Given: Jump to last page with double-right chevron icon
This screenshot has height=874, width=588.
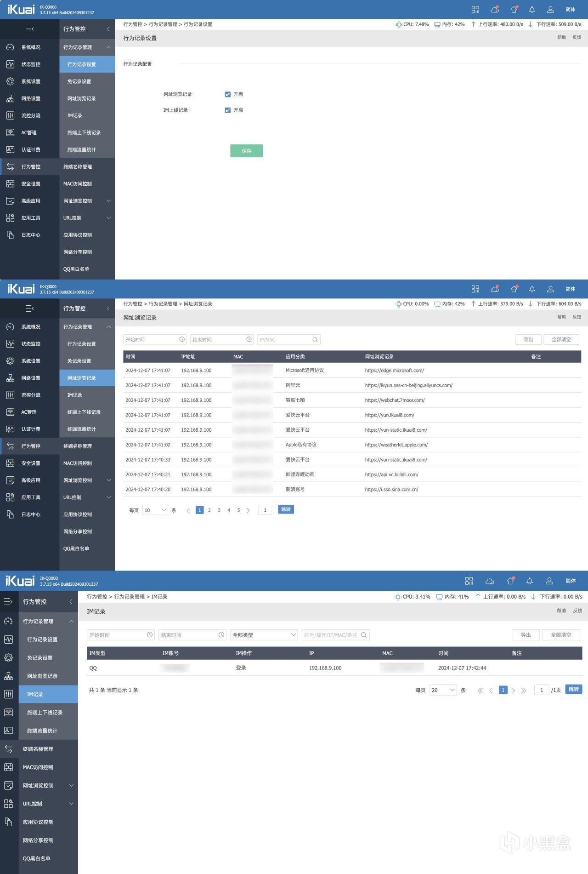Looking at the screenshot, I should 524,690.
